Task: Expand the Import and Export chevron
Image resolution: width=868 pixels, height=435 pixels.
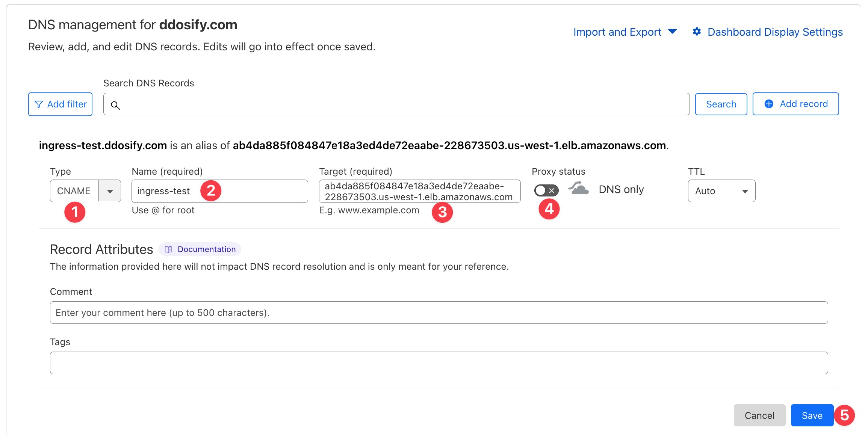Action: [x=673, y=32]
